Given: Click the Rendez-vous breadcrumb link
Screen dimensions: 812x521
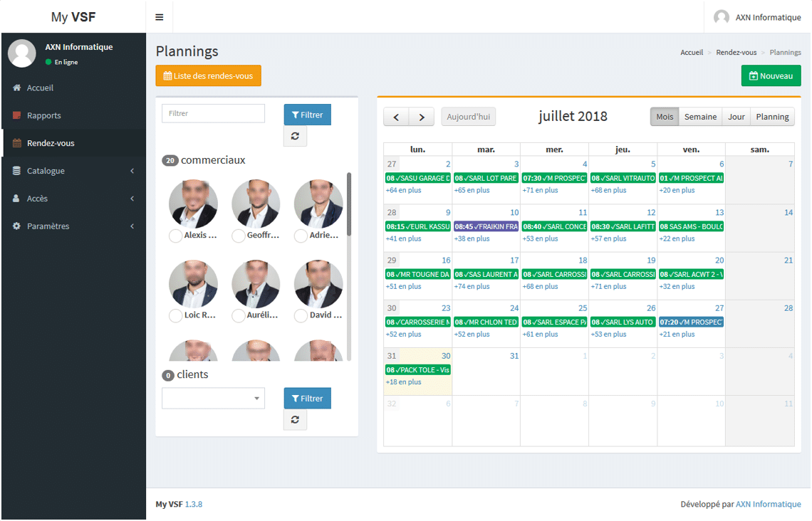Looking at the screenshot, I should point(736,52).
